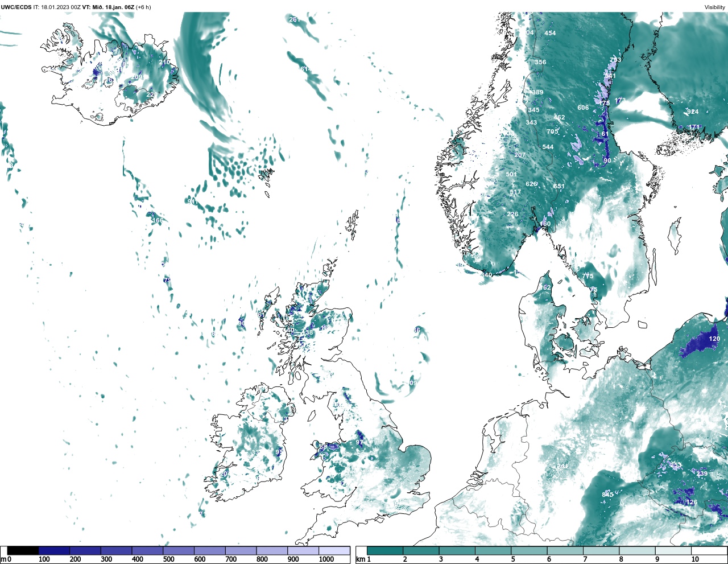
Task: Click the "km" unit label on the legend
Action: [361, 559]
